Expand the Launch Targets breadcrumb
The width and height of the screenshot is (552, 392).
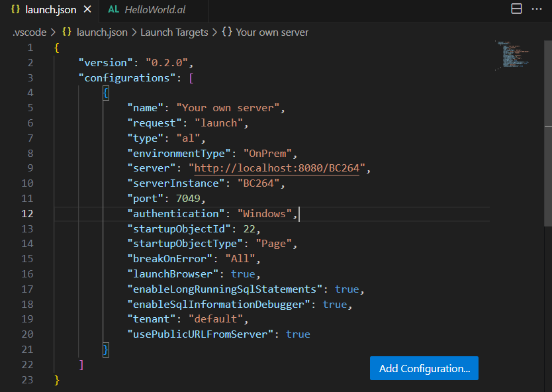(174, 32)
